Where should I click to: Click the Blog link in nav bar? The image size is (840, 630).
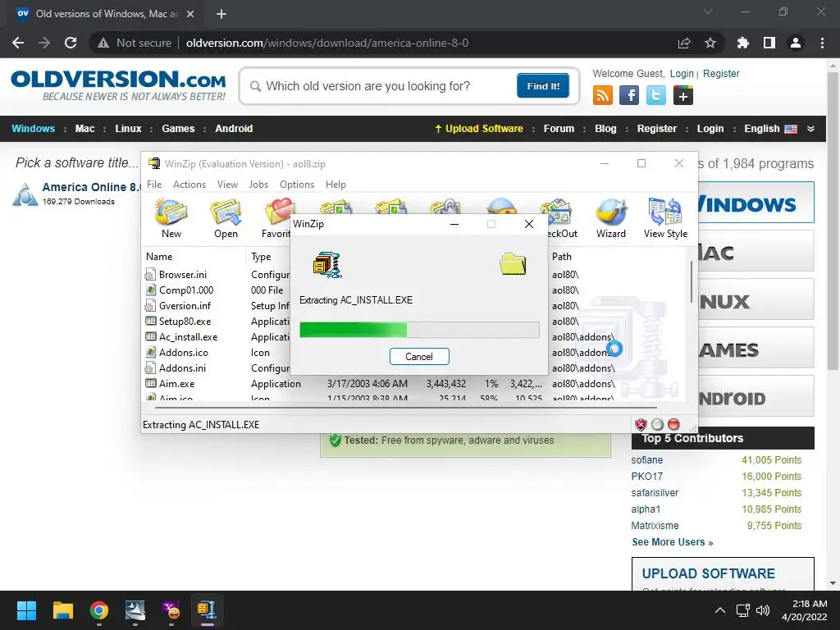(x=605, y=129)
